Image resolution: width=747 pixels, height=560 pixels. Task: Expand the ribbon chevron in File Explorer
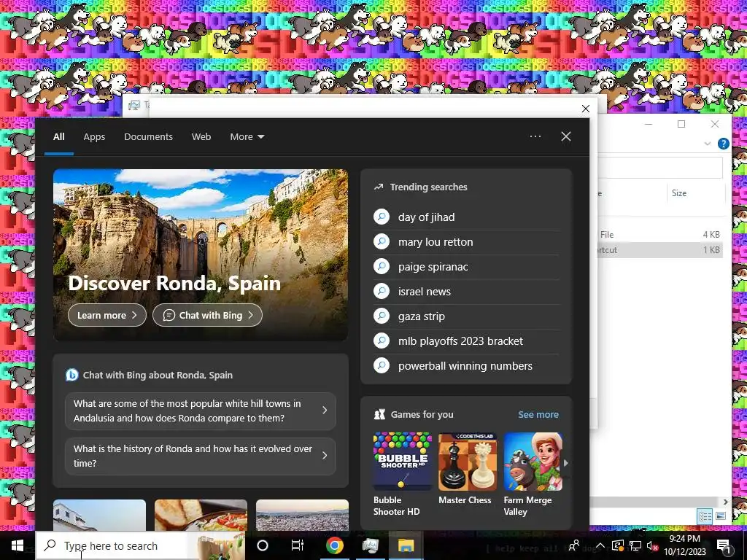708,144
